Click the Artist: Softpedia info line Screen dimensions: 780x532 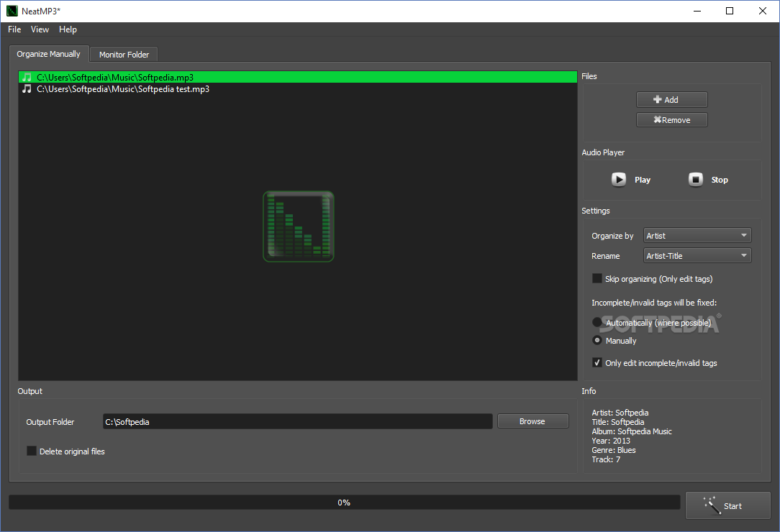620,413
